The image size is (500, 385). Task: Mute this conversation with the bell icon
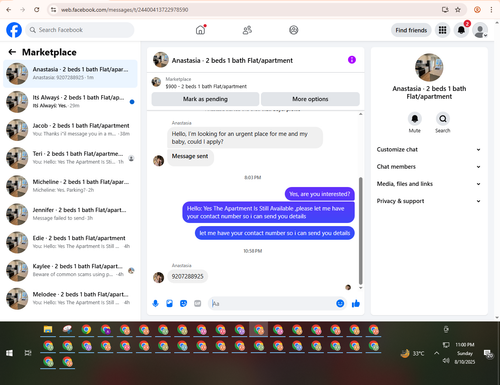pos(415,118)
